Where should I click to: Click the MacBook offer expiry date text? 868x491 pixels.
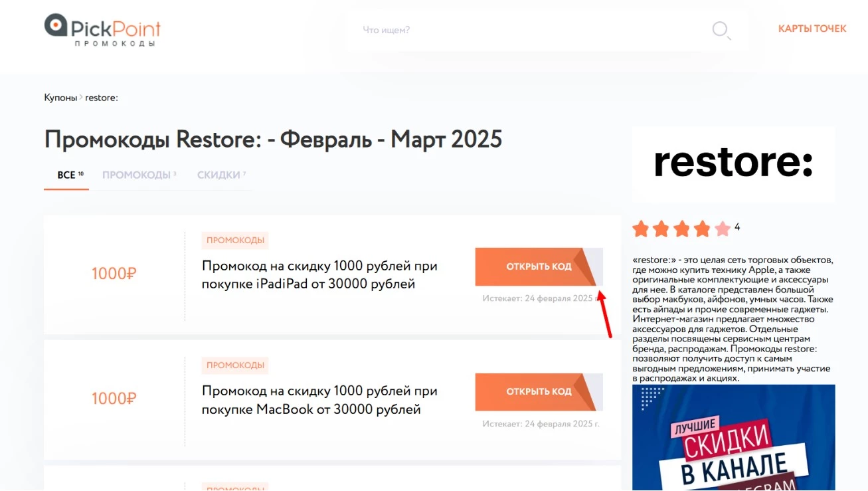tap(541, 424)
